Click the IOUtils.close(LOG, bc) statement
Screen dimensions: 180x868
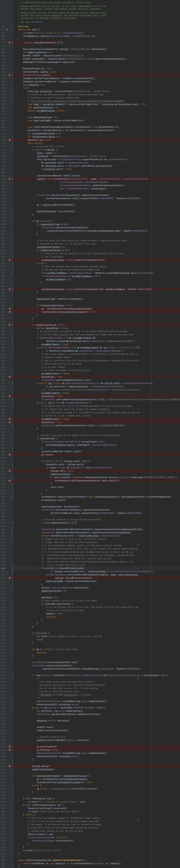pos(40,834)
